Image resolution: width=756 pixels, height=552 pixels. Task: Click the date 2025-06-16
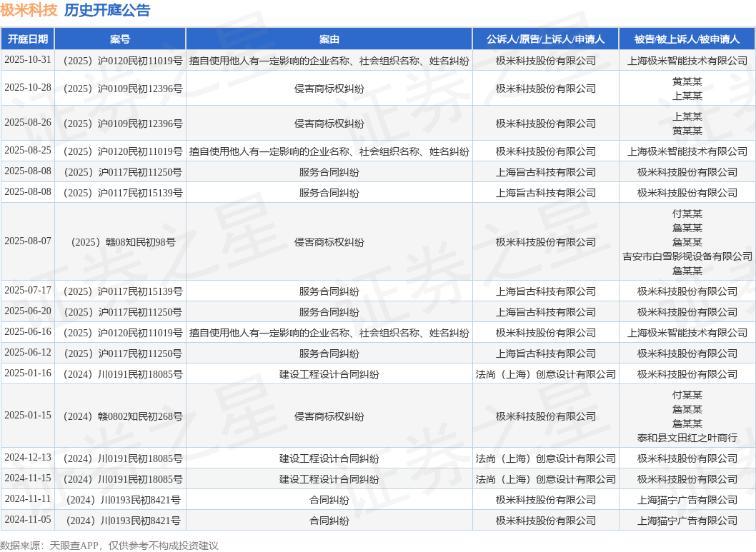(27, 332)
